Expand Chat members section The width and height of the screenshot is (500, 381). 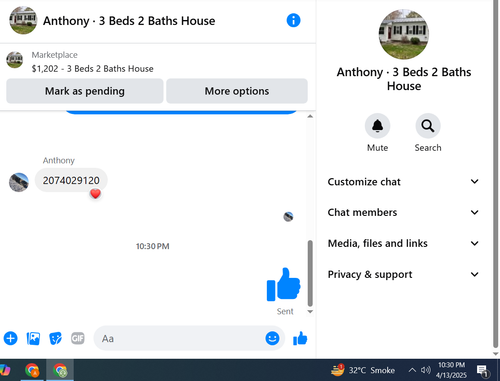tap(403, 212)
